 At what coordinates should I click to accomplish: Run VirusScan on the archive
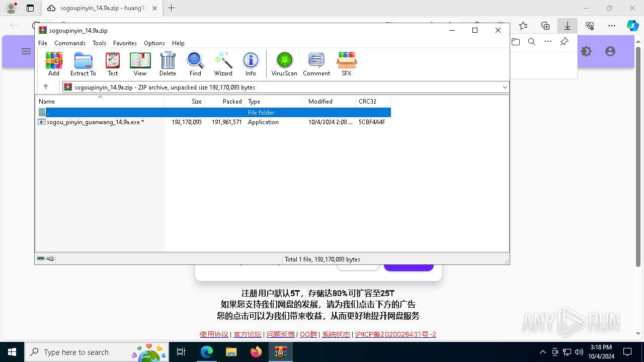284,64
